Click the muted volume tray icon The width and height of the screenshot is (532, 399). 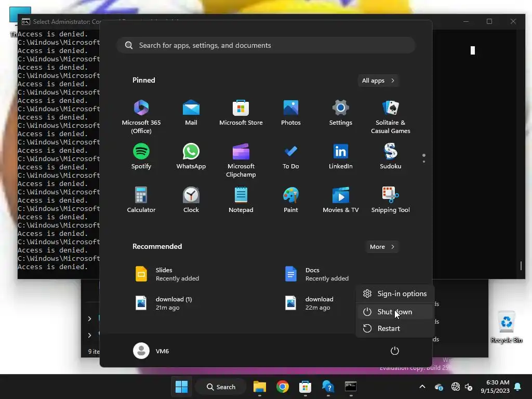tap(469, 387)
